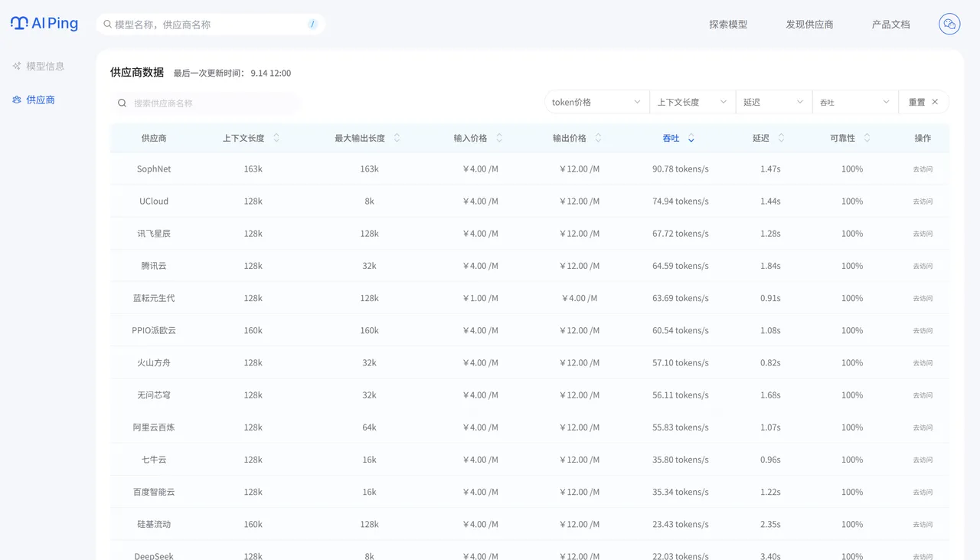
Task: Sort by 延迟 column arrows
Action: [781, 138]
